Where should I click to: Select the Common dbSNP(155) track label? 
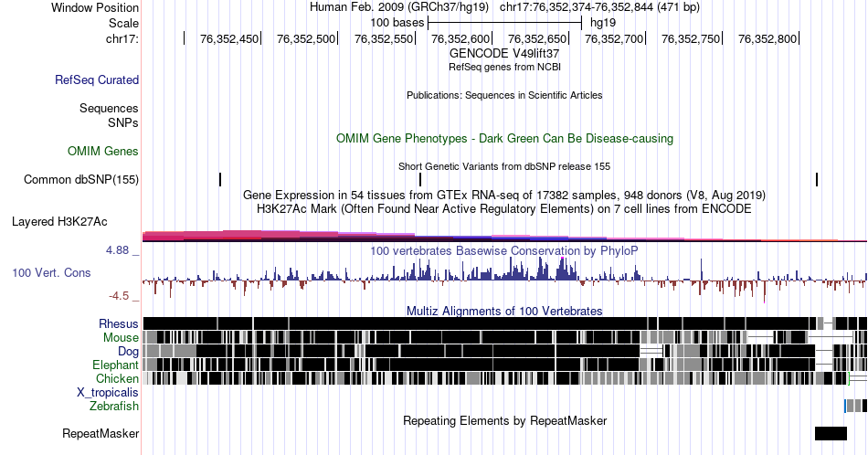pyautogui.click(x=81, y=179)
